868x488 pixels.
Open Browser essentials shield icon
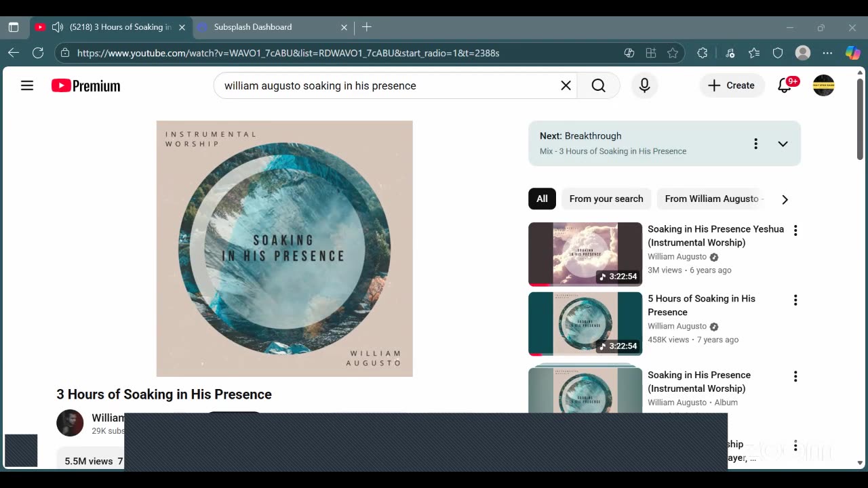(778, 53)
